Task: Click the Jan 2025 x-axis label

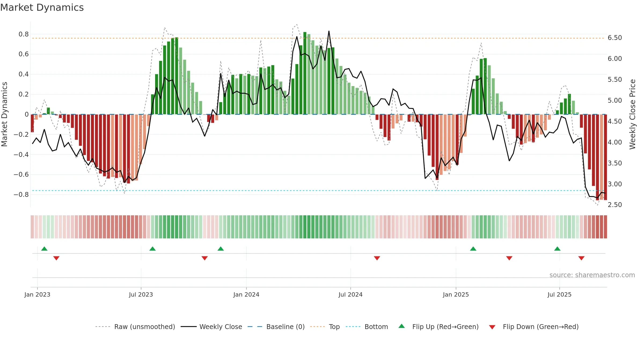Action: click(x=456, y=294)
